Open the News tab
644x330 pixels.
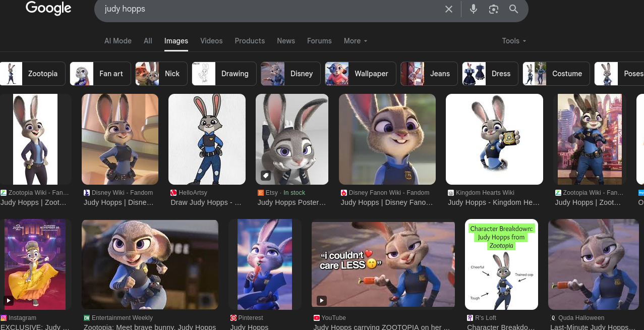285,41
